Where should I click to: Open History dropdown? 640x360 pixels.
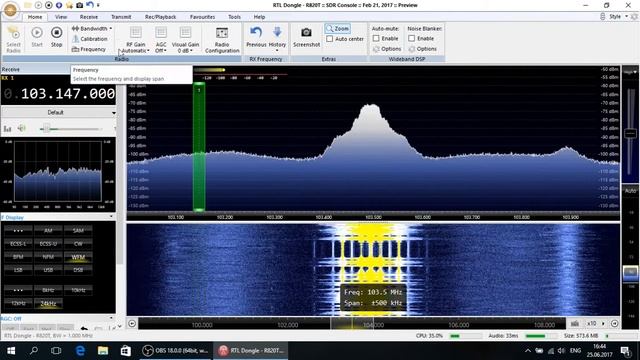(x=277, y=39)
